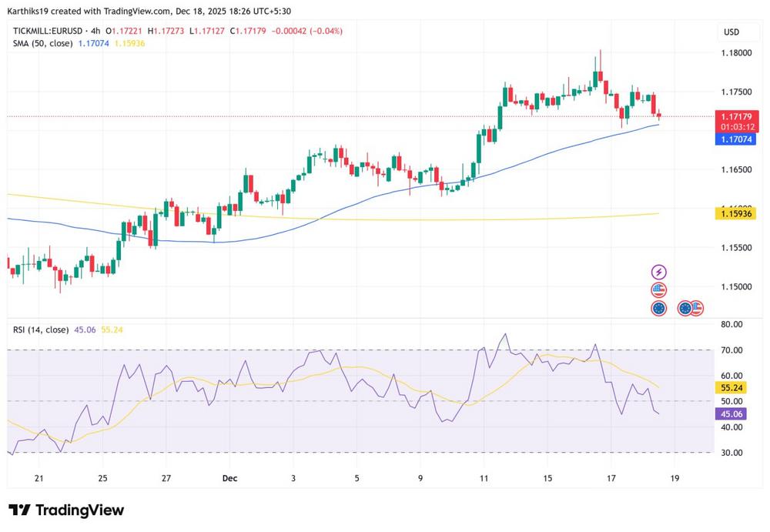Click the yellow SMA price tag 1.15936
This screenshot has height=532, width=770.
click(x=736, y=212)
